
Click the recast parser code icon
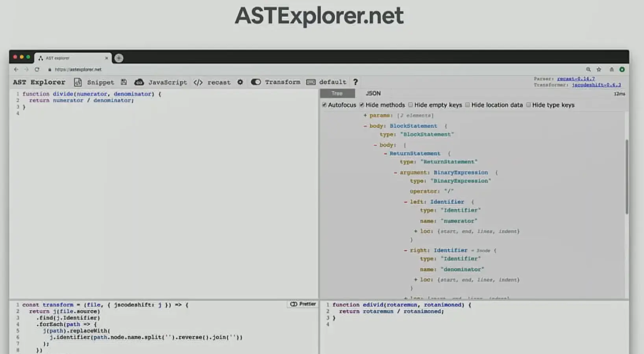(198, 82)
